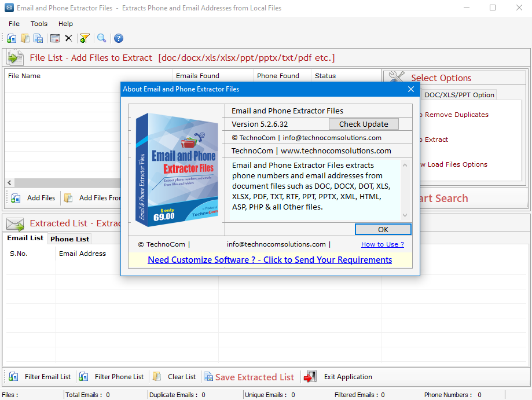The image size is (532, 400).
Task: Click the product box image in About dialog
Action: point(177,170)
